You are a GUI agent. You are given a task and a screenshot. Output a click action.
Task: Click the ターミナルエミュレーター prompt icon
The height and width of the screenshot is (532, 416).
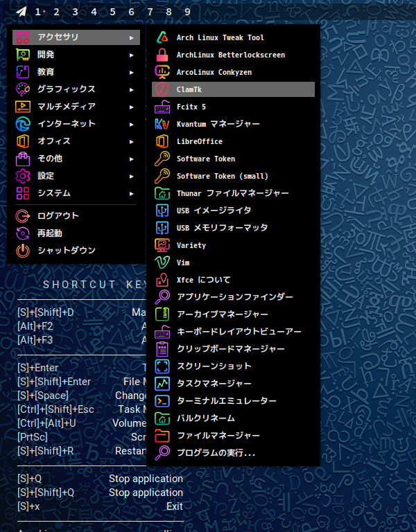pyautogui.click(x=162, y=401)
